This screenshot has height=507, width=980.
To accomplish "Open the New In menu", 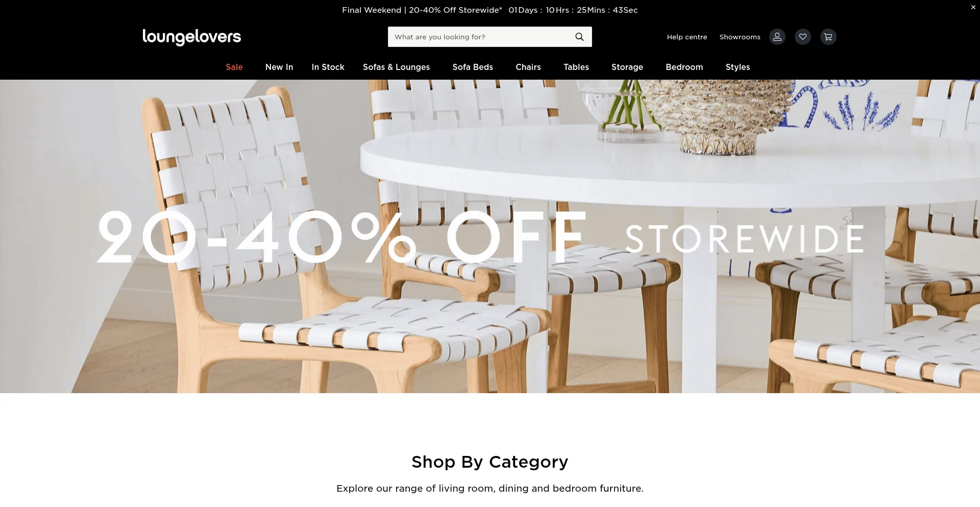I will (279, 67).
